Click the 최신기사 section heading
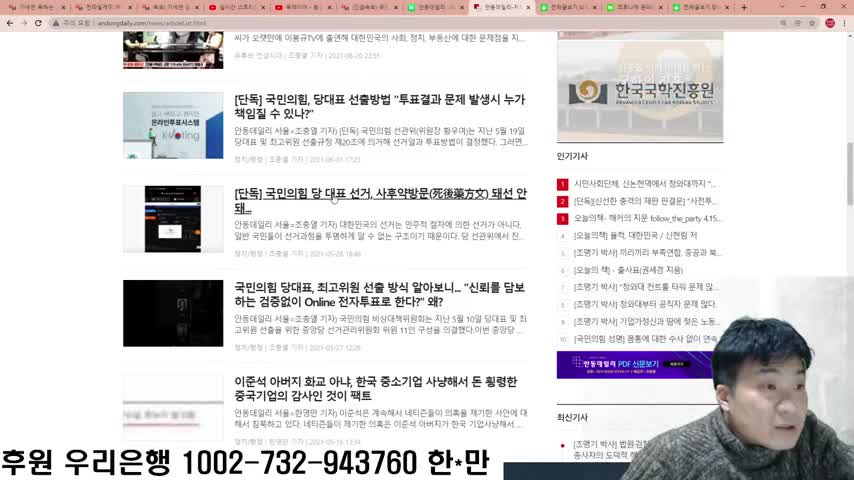854x480 pixels. 572,417
